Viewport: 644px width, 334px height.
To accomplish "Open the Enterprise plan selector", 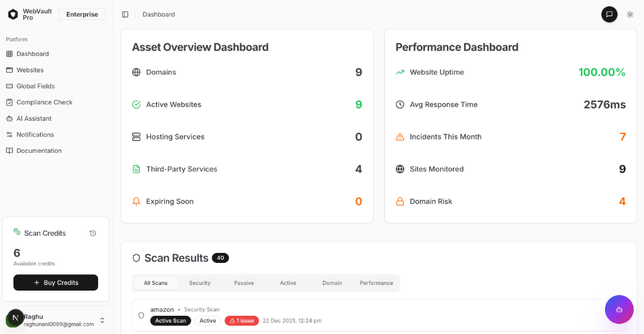I will (x=82, y=14).
